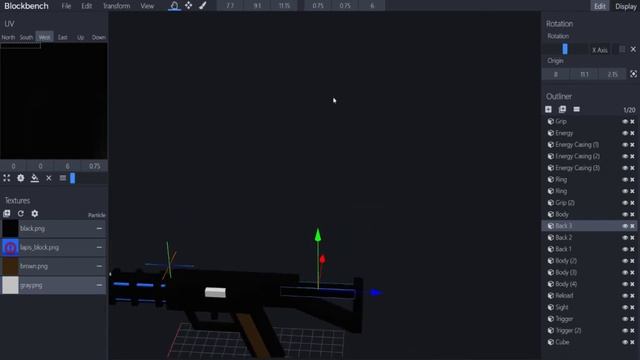This screenshot has height=360, width=640.
Task: Open the UV options lines icon
Action: 62,178
